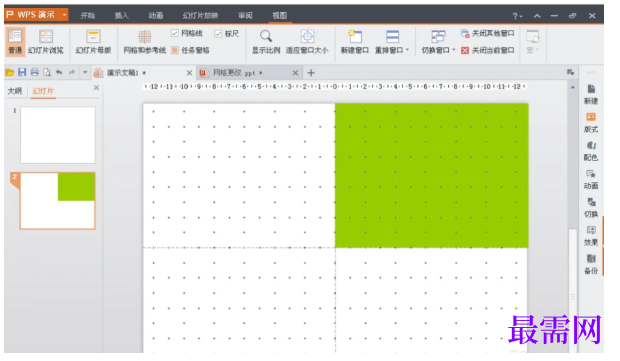This screenshot has height=361, width=620.
Task: Uncheck the 网格线 gridlines checkbox
Action: point(175,34)
